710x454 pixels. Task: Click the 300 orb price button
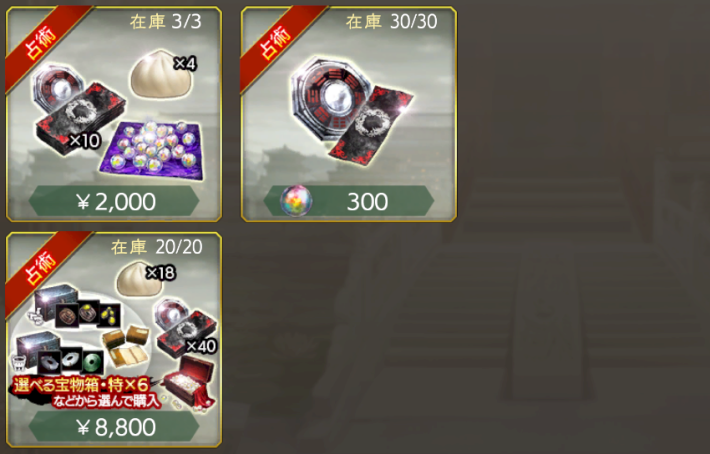click(x=349, y=201)
